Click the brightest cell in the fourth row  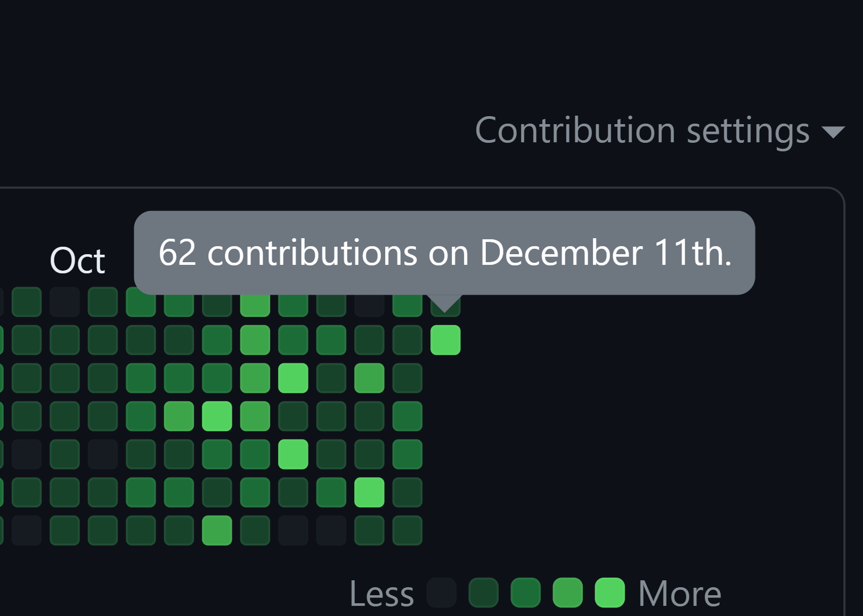217,416
